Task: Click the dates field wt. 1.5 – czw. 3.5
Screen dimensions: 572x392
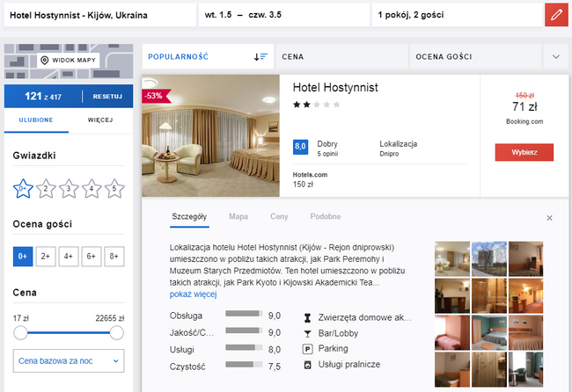Action: 284,15
